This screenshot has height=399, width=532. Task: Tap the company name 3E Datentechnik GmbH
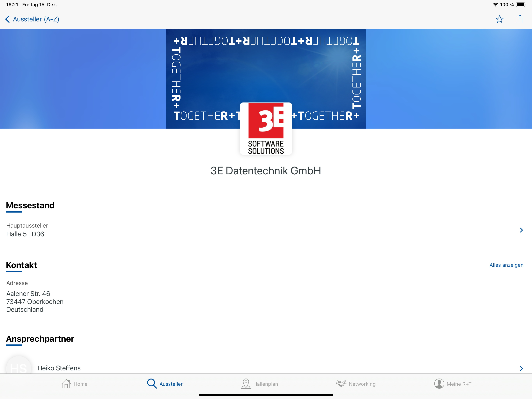(x=266, y=171)
